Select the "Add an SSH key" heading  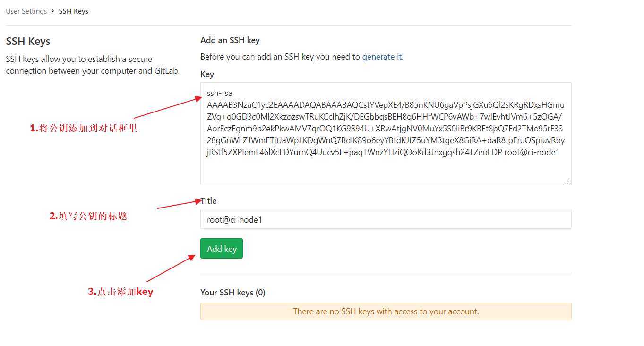tap(230, 40)
